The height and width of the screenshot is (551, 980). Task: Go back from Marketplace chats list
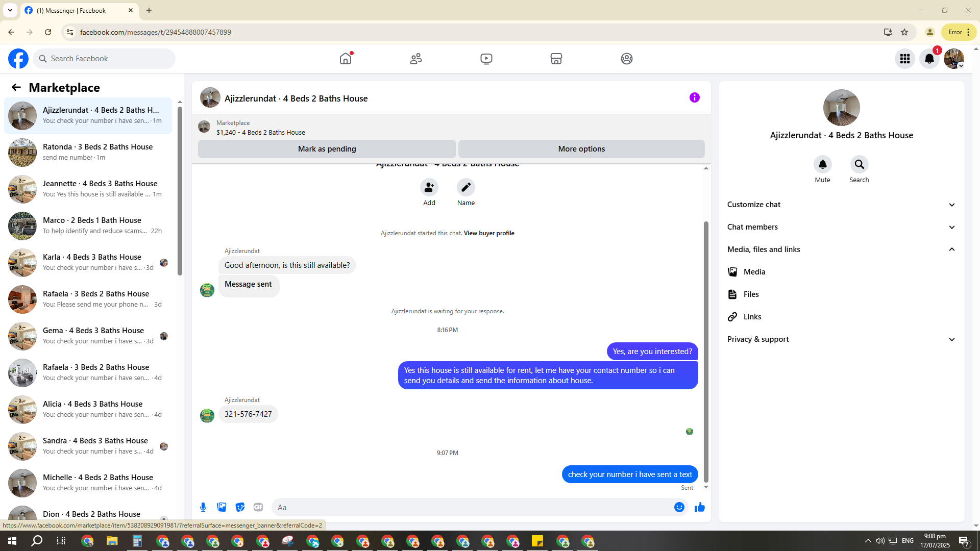16,87
